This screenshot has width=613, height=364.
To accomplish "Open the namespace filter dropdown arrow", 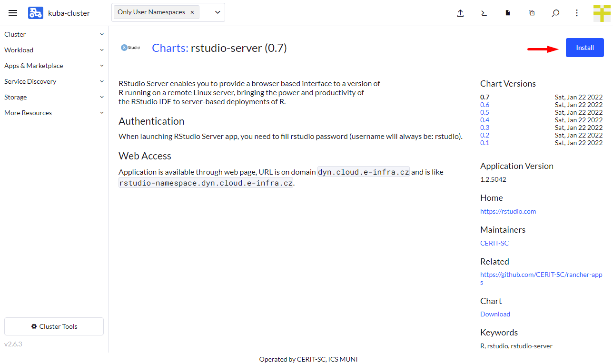I will coord(218,12).
